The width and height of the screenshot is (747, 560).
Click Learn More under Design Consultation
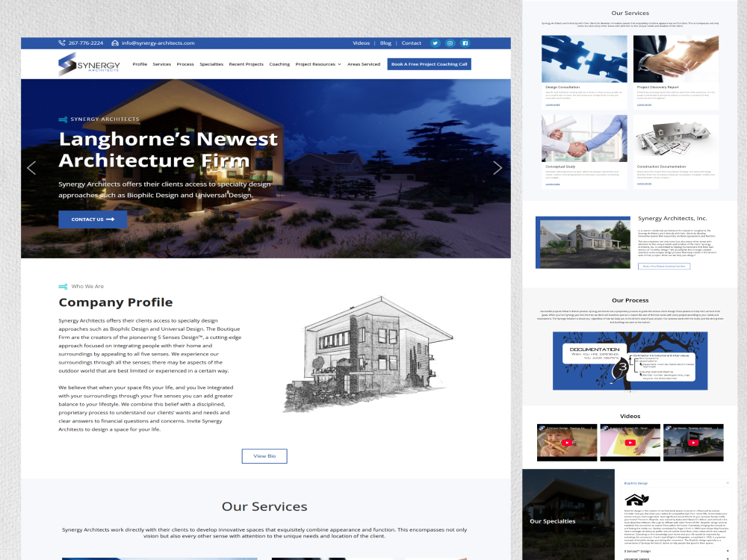click(x=552, y=105)
